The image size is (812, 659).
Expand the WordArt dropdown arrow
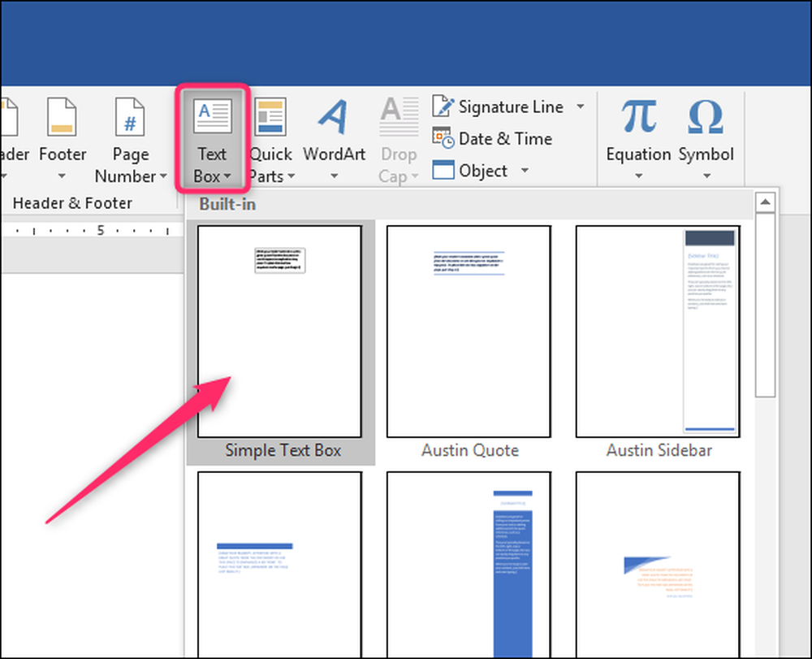pyautogui.click(x=334, y=176)
